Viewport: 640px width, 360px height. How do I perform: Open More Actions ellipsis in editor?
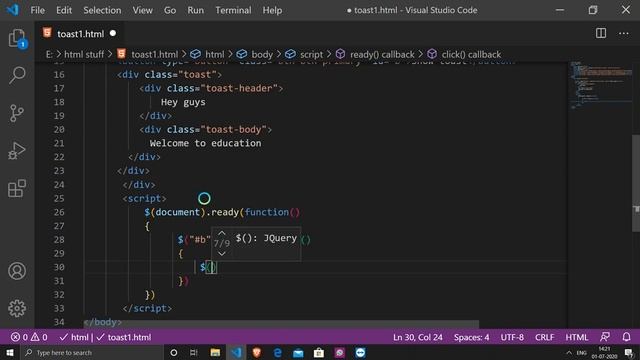pos(624,33)
